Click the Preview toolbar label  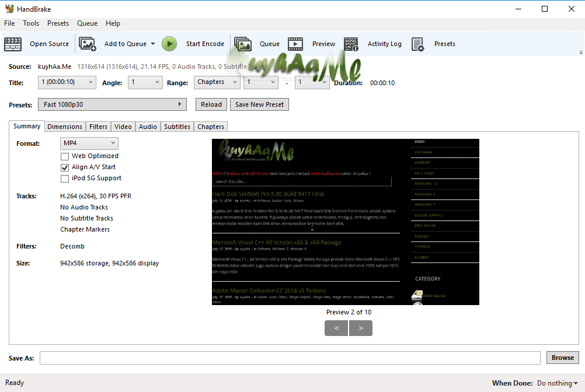click(x=323, y=44)
